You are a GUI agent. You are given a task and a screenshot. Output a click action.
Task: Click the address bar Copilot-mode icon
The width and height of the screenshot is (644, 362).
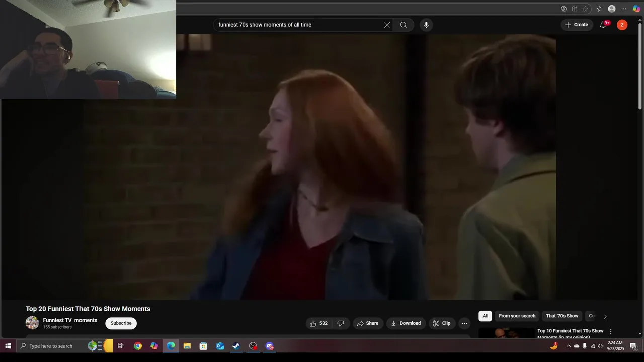click(563, 9)
